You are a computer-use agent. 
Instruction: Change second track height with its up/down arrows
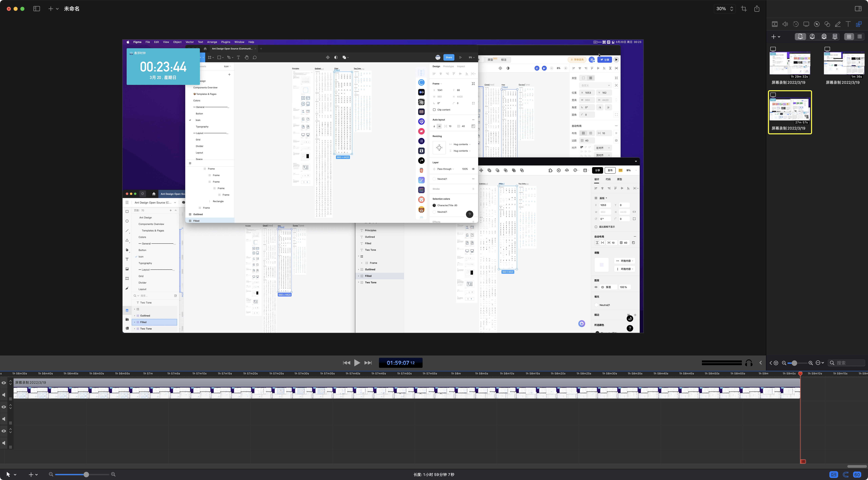tap(11, 407)
